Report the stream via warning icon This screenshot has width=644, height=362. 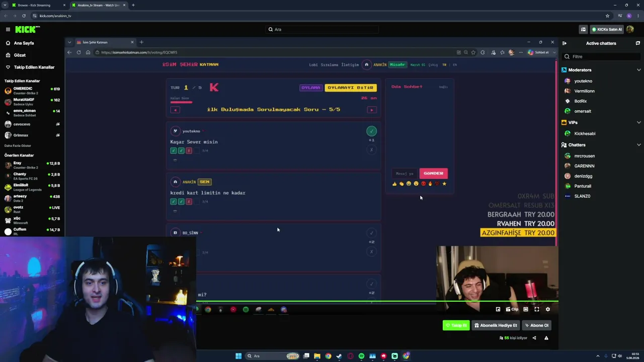coord(546,338)
